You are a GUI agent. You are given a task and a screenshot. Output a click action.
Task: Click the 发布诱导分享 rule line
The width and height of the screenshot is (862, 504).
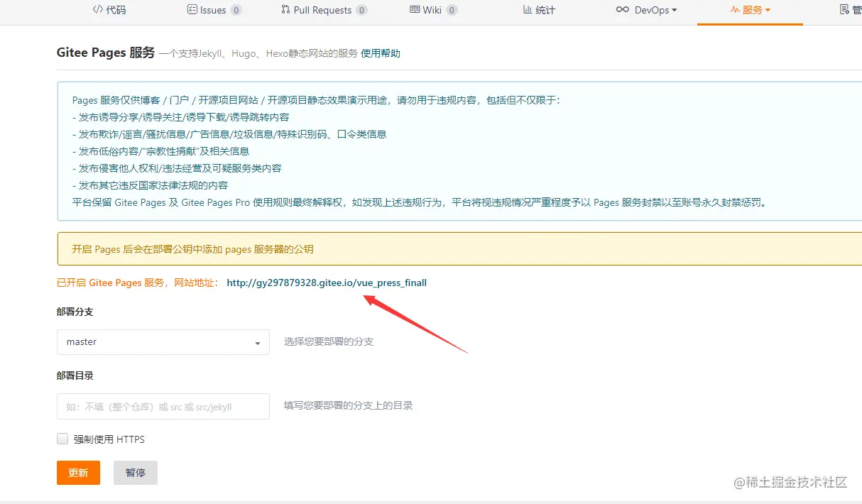click(x=181, y=117)
